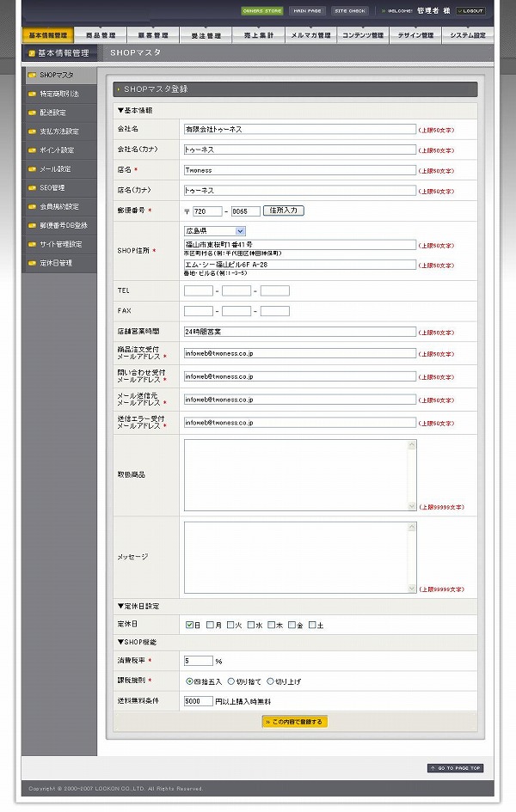Click the 消費税率 input field
Screen dimensions: 516x812
tap(199, 661)
